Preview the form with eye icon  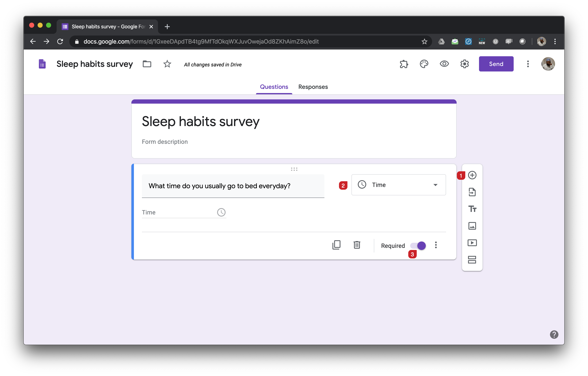coord(444,64)
